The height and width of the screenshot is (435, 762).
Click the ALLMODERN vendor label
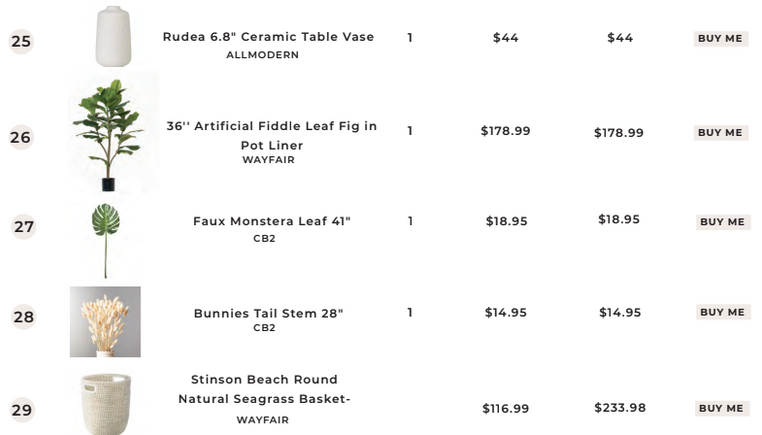pos(262,55)
